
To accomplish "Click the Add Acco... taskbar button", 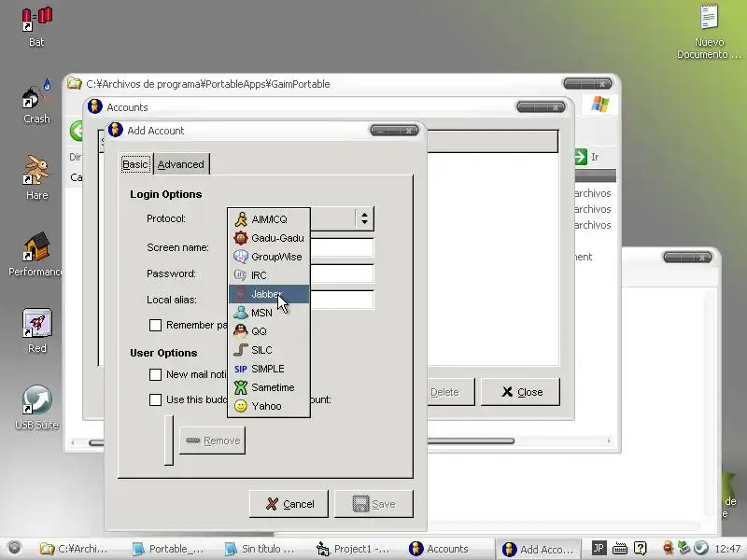I will (x=538, y=549).
